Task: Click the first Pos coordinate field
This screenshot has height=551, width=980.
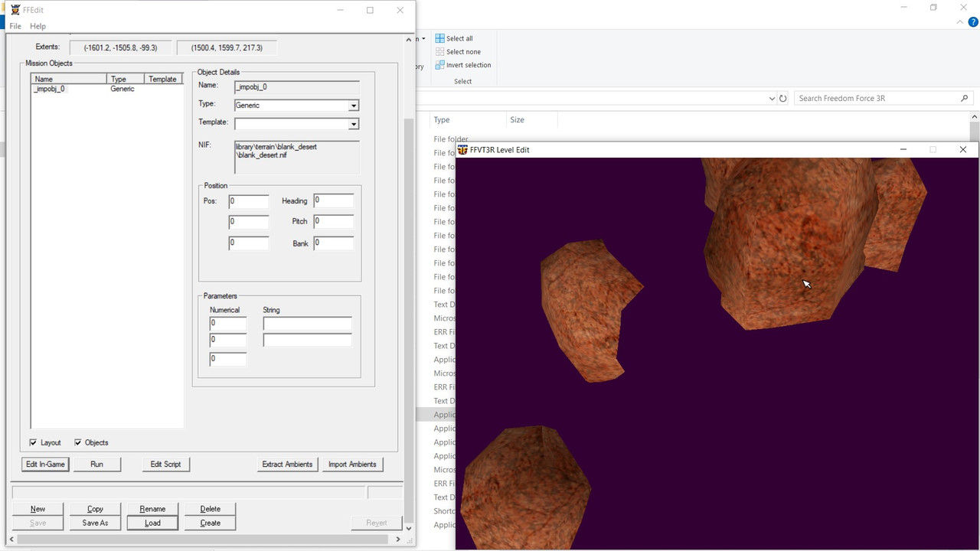Action: pyautogui.click(x=249, y=201)
